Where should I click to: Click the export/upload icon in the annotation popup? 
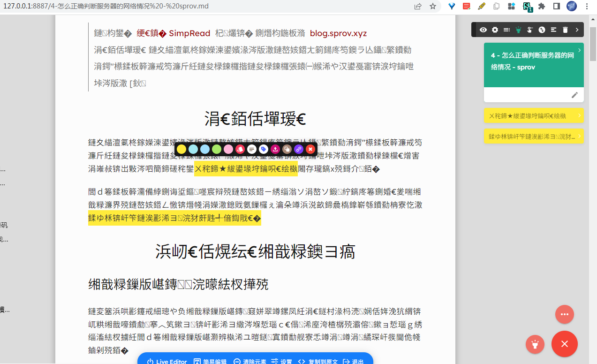coord(275,149)
